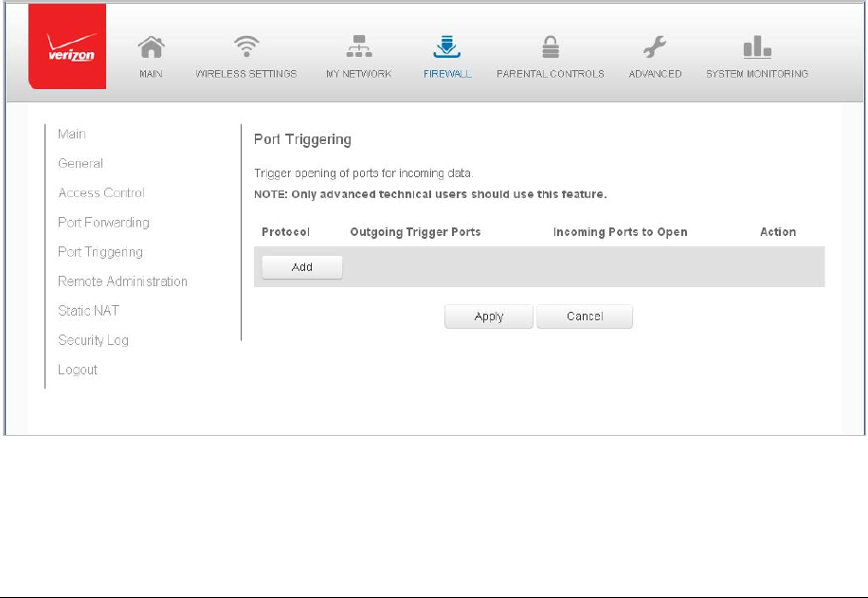The width and height of the screenshot is (868, 598).
Task: Click the Advanced wrench icon
Action: (x=655, y=46)
